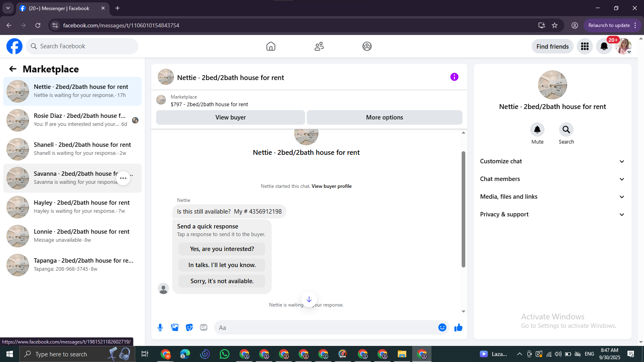Expand Customize chat section
The width and height of the screenshot is (644, 362).
click(553, 161)
